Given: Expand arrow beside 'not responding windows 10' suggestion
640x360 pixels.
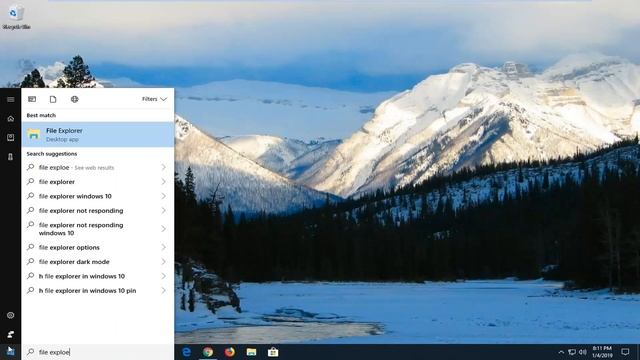Looking at the screenshot, I should (x=163, y=229).
